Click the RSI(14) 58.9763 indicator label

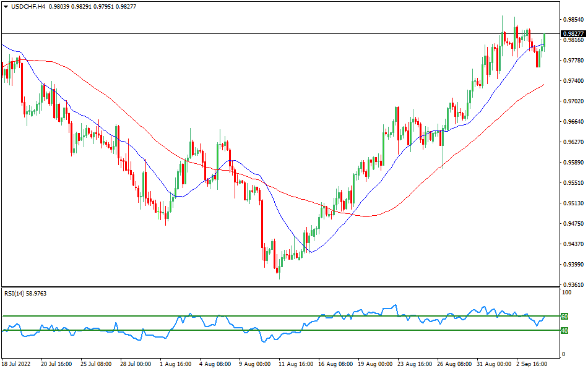25,293
